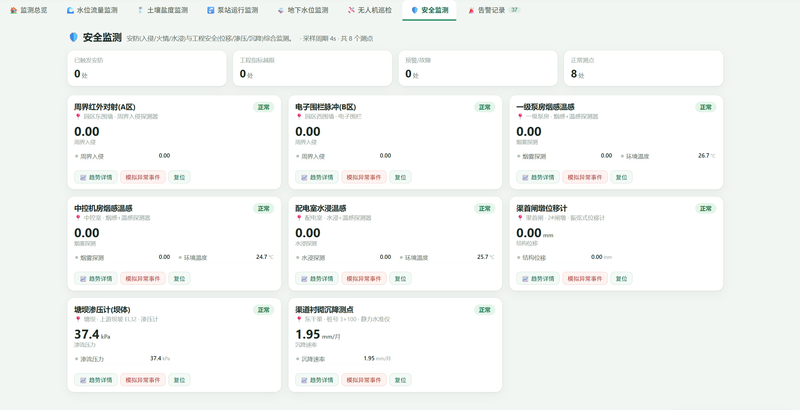Select the 地下水位监测 tab
This screenshot has height=410, width=800.
click(303, 10)
